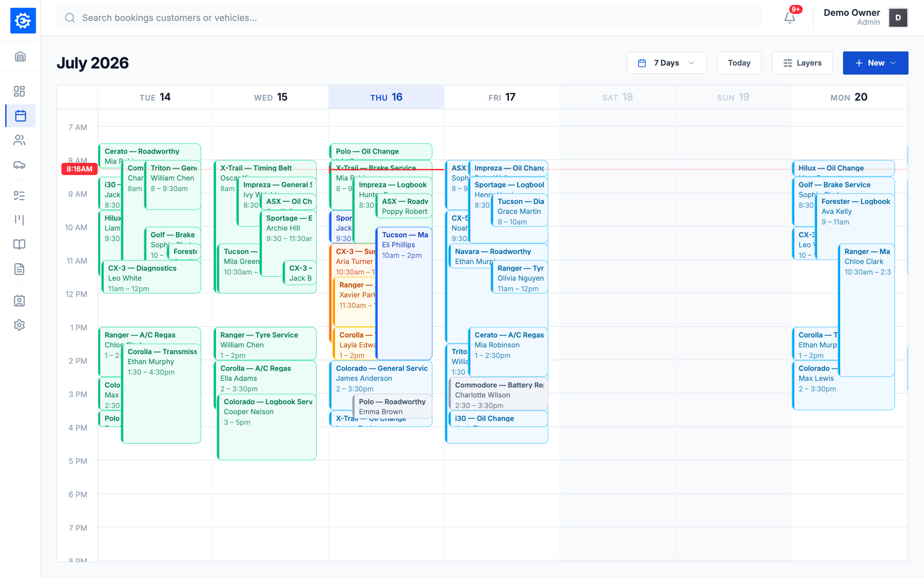924x578 pixels.
Task: Open the dashboard grid icon
Action: pos(20,91)
